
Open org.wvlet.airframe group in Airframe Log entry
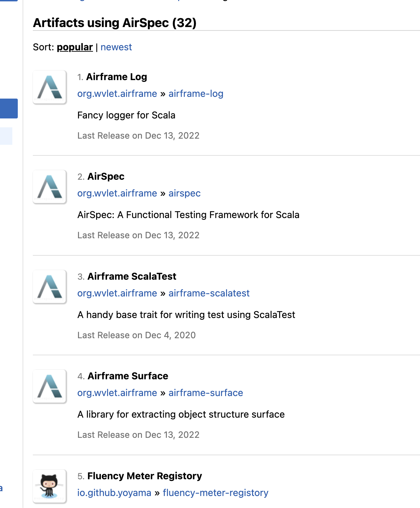[x=117, y=93]
